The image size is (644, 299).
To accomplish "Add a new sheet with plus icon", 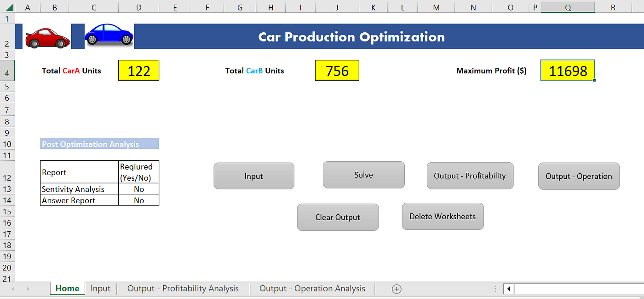I will (397, 289).
